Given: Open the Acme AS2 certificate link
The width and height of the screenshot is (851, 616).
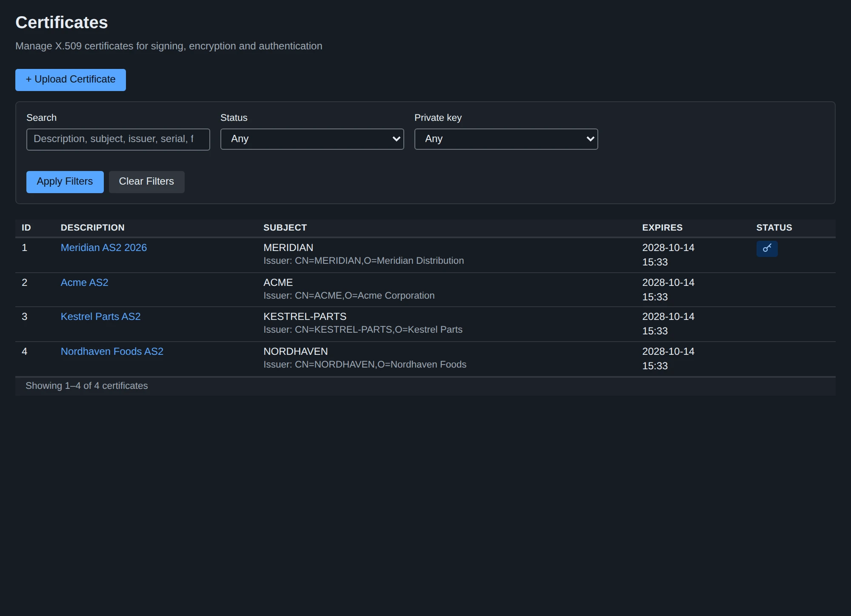Looking at the screenshot, I should tap(84, 282).
